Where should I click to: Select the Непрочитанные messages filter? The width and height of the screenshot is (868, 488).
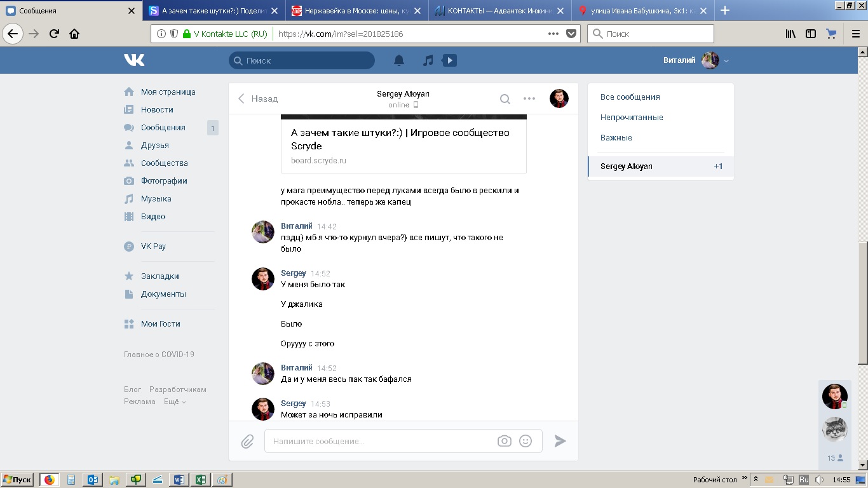pyautogui.click(x=632, y=118)
